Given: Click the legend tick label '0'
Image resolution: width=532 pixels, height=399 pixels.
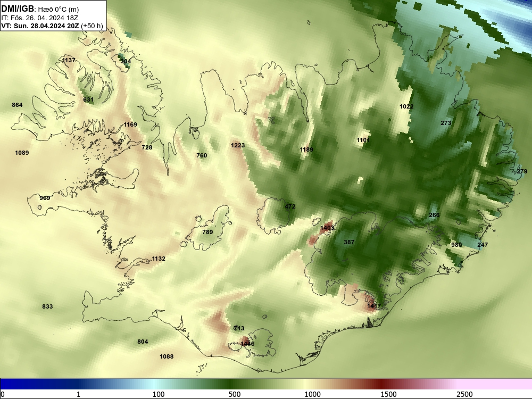Looking at the screenshot, I should point(3,394).
